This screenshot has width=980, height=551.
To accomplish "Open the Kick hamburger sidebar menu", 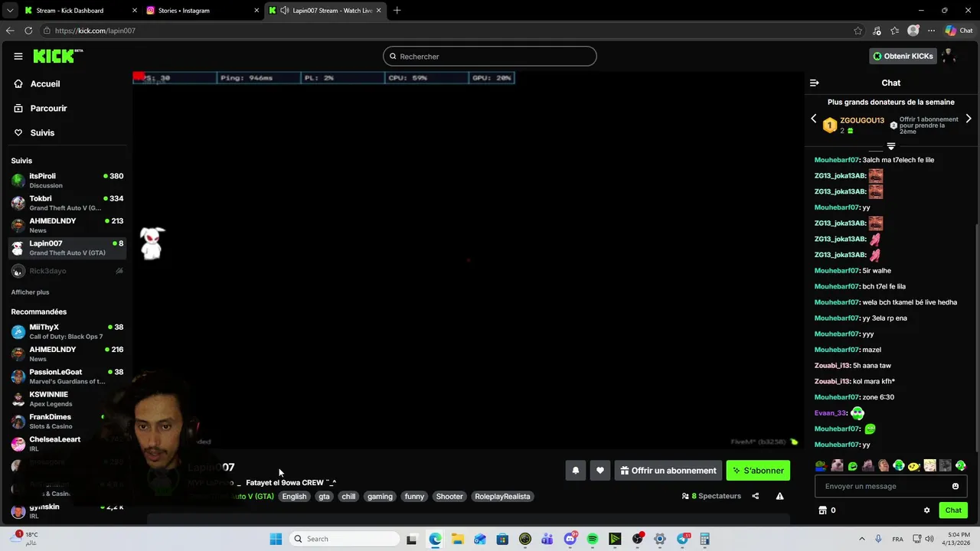I will tap(18, 56).
